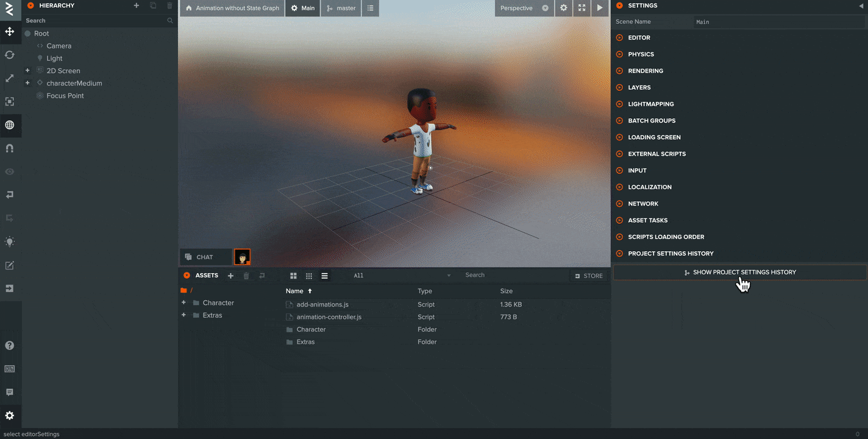The width and height of the screenshot is (868, 439).
Task: Expand the characterMedium entity in Hierarchy
Action: click(27, 83)
